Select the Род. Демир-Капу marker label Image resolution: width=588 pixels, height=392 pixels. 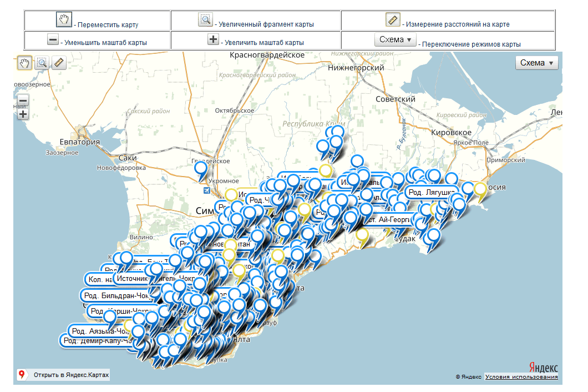(98, 340)
